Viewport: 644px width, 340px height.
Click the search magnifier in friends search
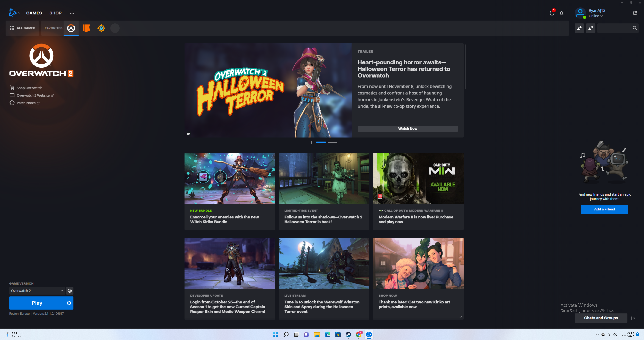pos(635,28)
